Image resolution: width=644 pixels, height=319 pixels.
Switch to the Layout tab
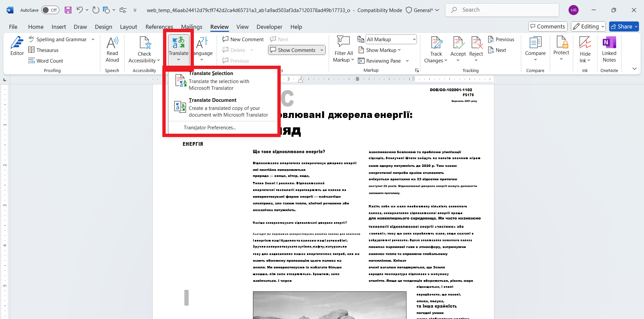128,27
